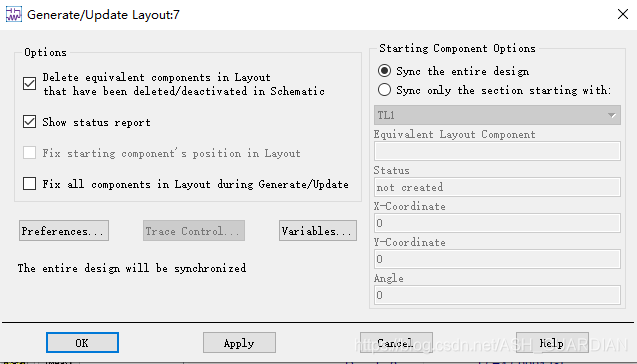Uncheck Delete equivalent components in Layout
Viewport: 637px width, 364px height.
(x=29, y=84)
